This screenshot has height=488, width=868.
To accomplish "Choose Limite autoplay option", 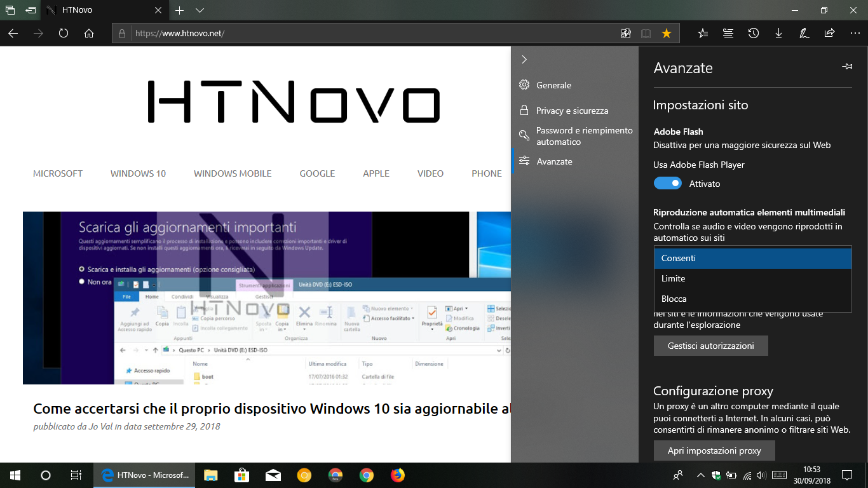I will (x=753, y=279).
